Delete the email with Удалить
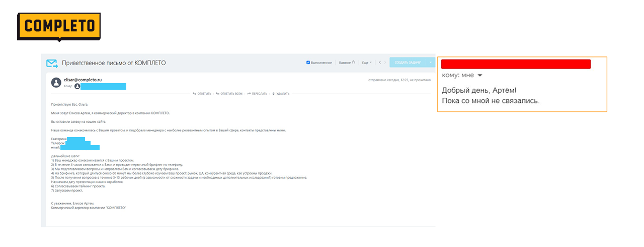Viewport: 644px width, 247px height. [x=281, y=94]
